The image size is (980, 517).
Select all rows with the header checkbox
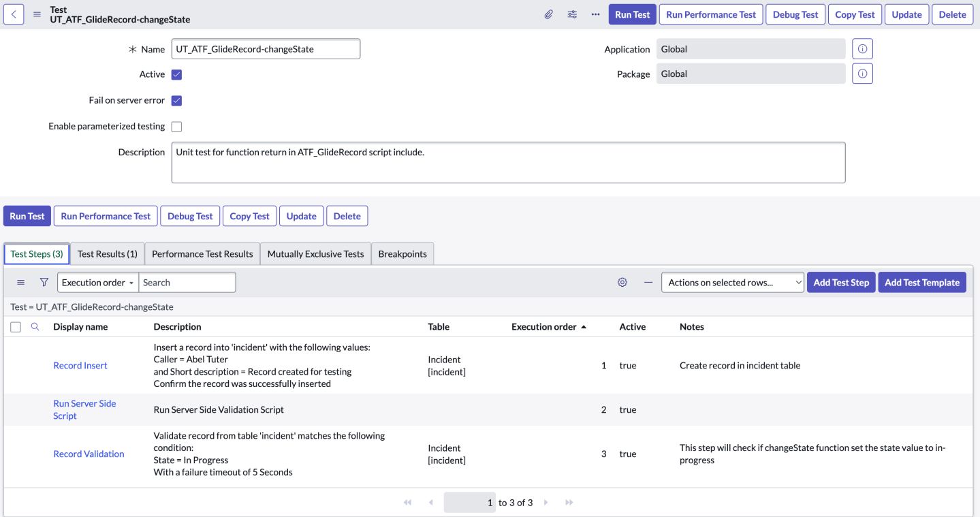16,327
